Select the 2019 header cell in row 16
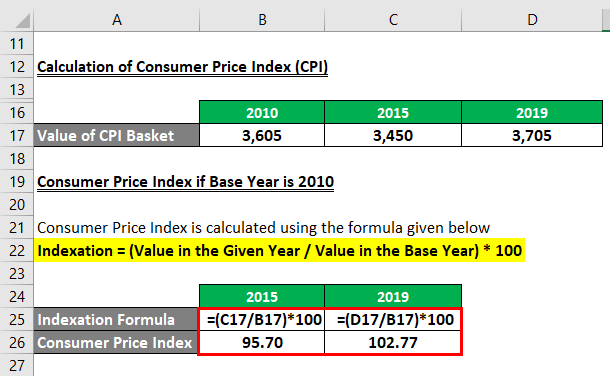Image resolution: width=610 pixels, height=376 pixels. click(532, 112)
